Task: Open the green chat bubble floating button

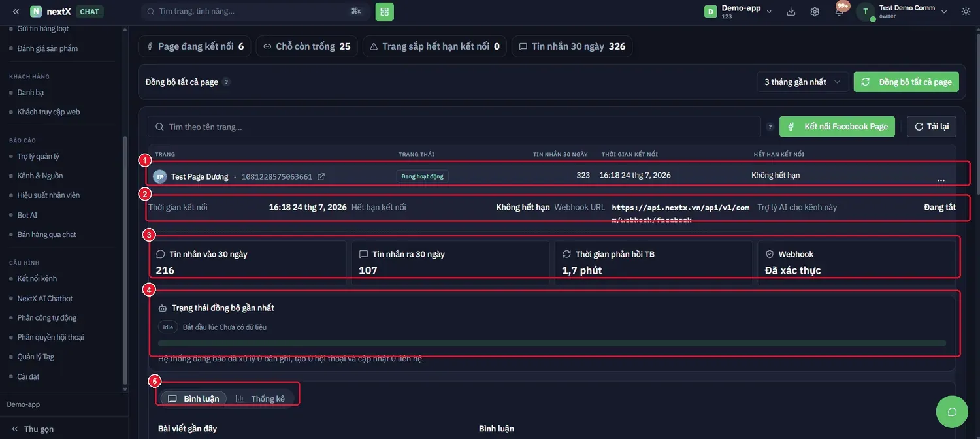Action: pos(952,412)
